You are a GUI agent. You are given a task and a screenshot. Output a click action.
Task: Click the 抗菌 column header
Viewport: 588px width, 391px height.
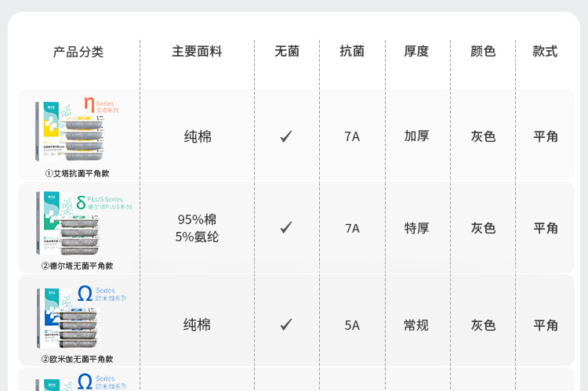(x=352, y=52)
